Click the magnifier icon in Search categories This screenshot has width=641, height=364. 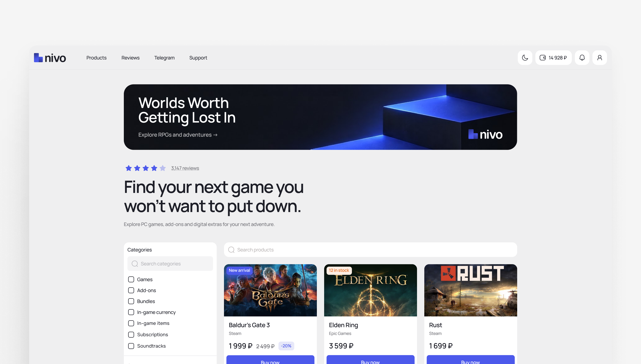click(x=135, y=264)
